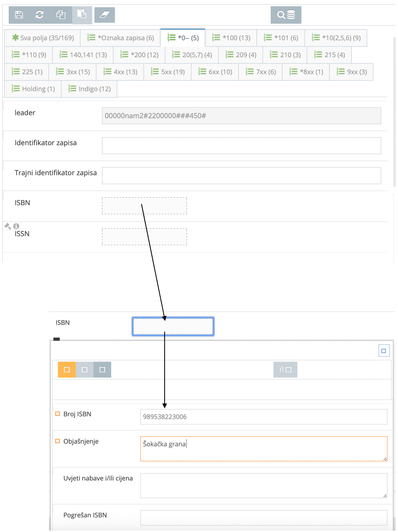
Task: Expand the dashed ISBN field in upper form
Action: point(144,206)
